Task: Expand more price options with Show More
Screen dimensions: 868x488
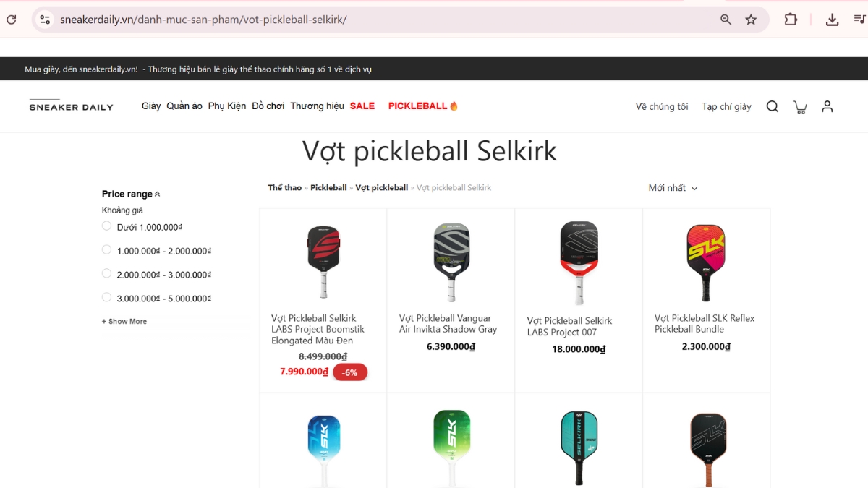Action: (124, 322)
